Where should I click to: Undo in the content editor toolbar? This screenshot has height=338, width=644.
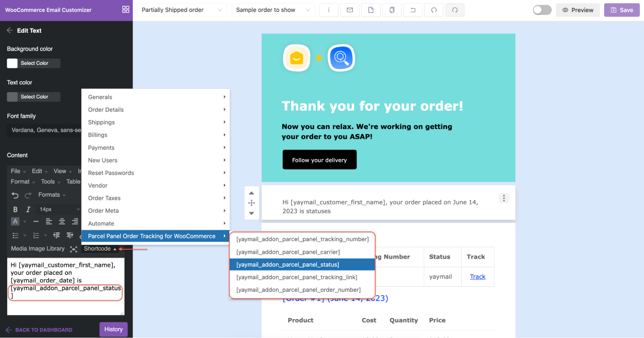pyautogui.click(x=15, y=195)
